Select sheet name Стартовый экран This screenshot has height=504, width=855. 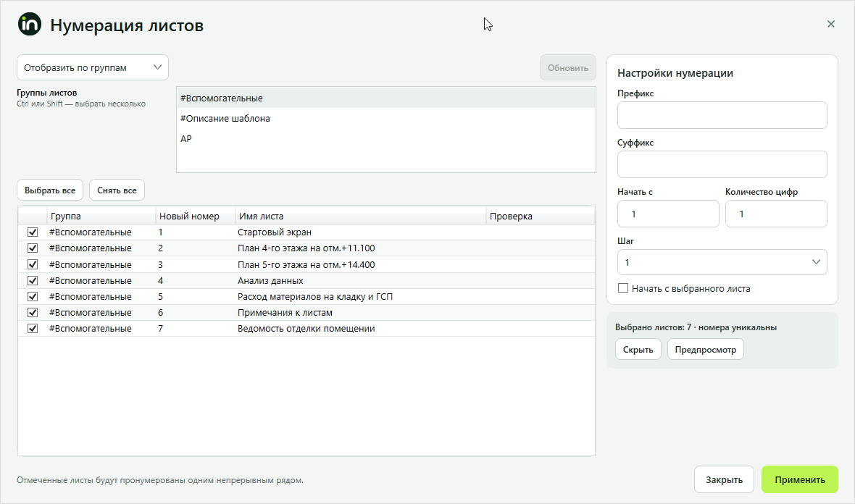point(275,232)
